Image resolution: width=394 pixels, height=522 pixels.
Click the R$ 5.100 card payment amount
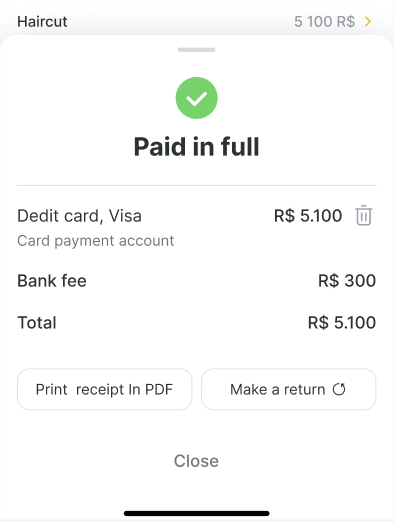click(308, 216)
